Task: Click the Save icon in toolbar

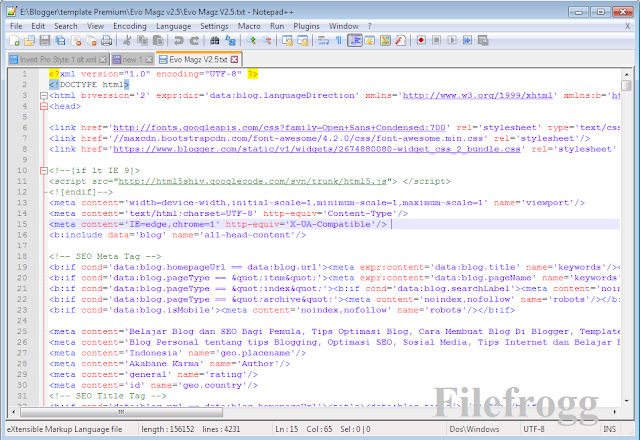Action: tap(45, 40)
